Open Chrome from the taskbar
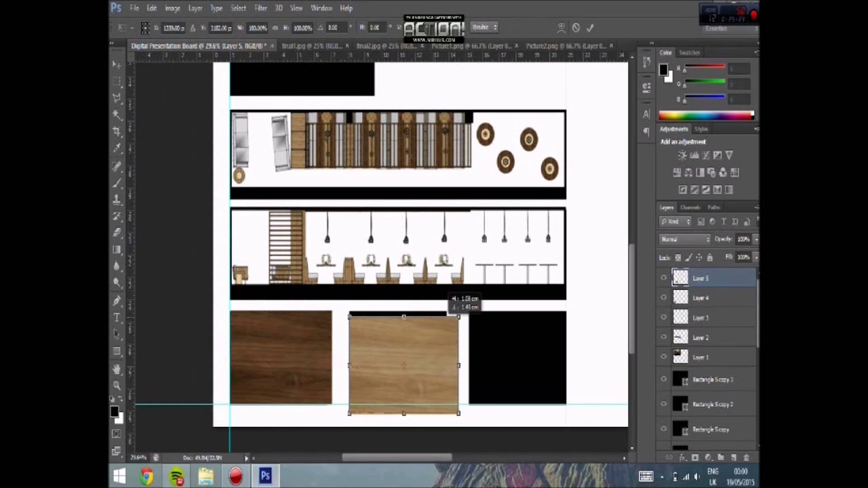This screenshot has width=868, height=488. pyautogui.click(x=146, y=476)
